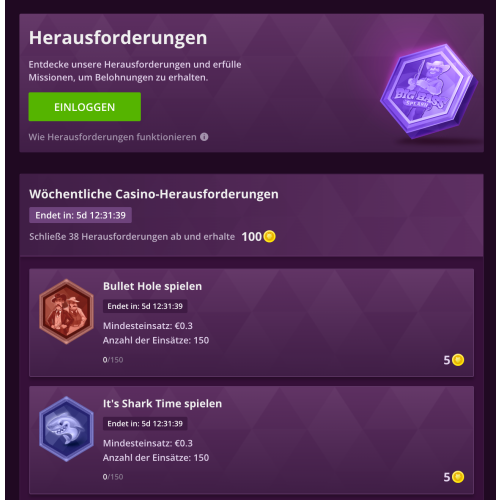Viewport: 500px width, 500px height.
Task: Open the It's Shark Time spielen title
Action: tap(162, 403)
